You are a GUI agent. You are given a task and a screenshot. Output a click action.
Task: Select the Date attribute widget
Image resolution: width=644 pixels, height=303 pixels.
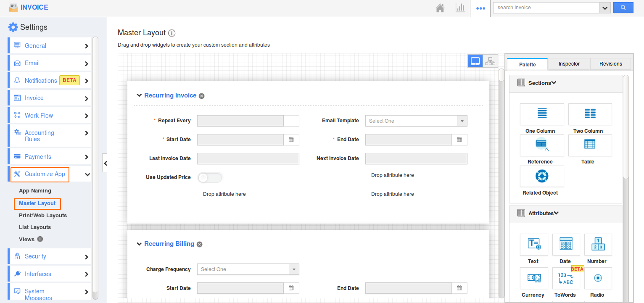point(566,245)
